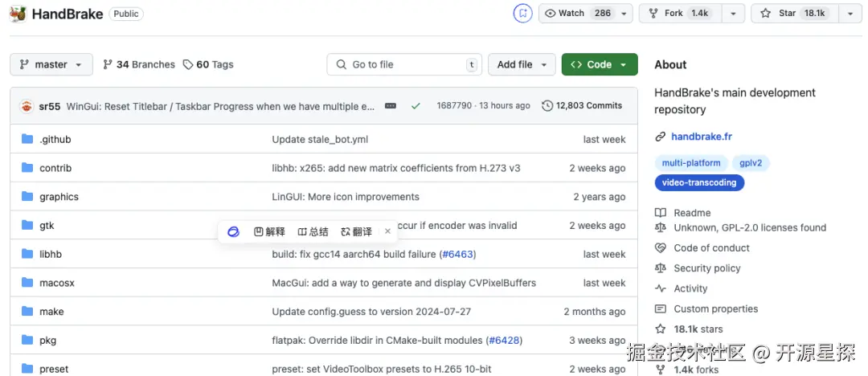Open the gtk folder icon
The width and height of the screenshot is (868, 376).
tap(27, 226)
